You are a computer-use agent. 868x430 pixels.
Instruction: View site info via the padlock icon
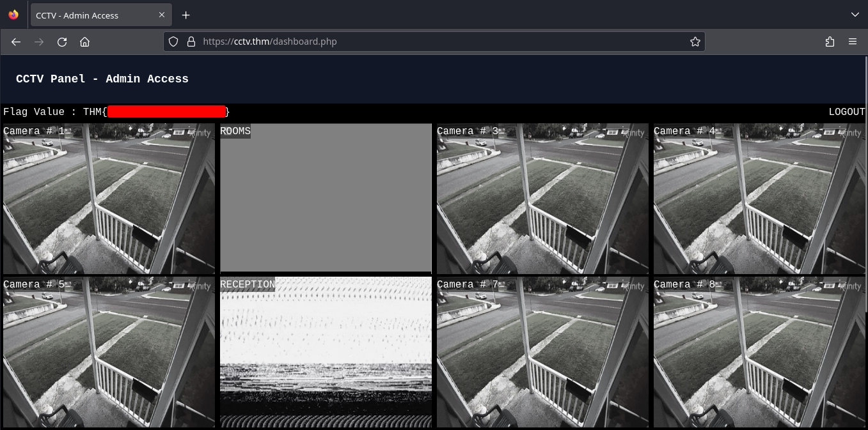coord(191,42)
